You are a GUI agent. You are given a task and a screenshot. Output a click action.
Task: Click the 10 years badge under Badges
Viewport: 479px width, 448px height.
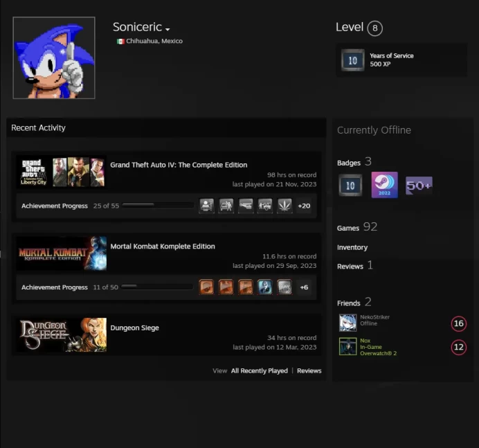350,185
